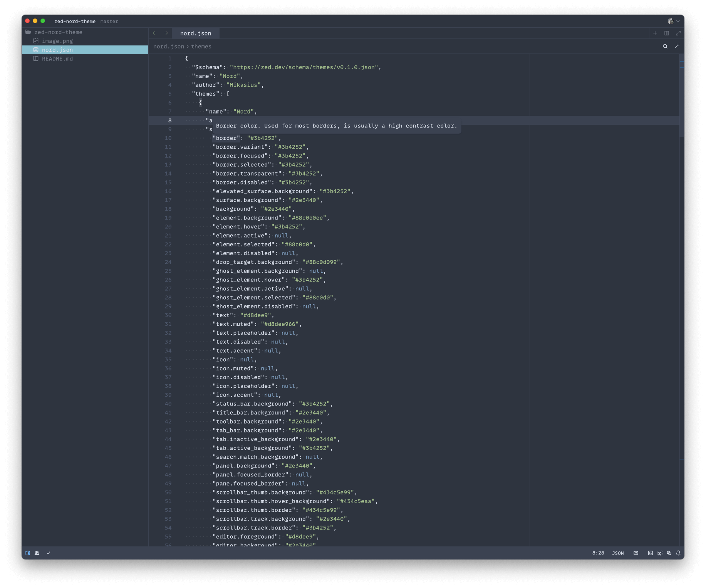This screenshot has width=706, height=588.
Task: Click the "ghost_element.hover" line
Action: [269, 280]
